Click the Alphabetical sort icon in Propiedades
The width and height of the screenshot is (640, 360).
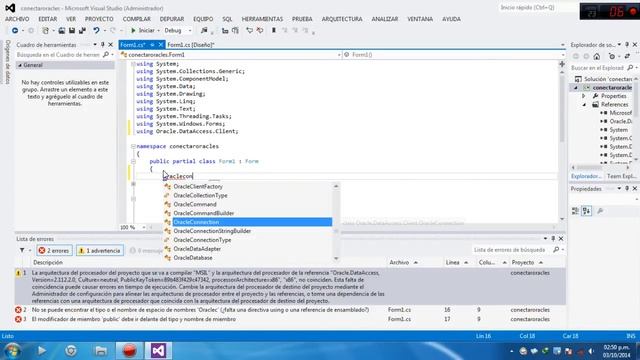click(587, 211)
